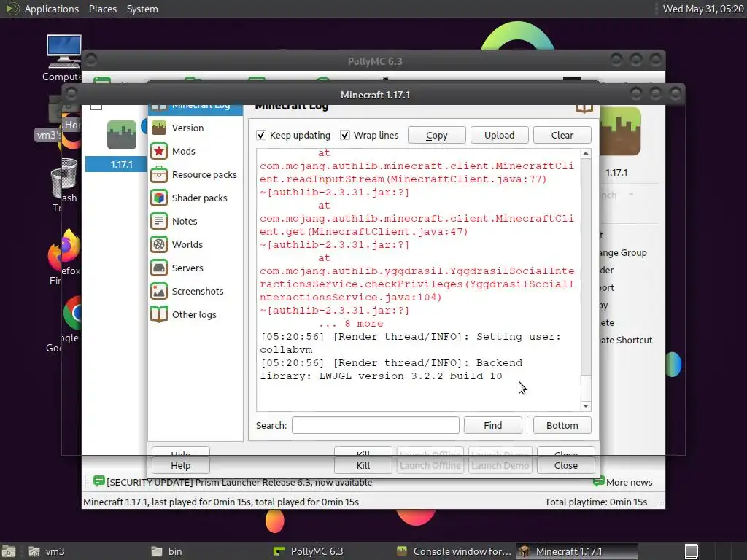Viewport: 747px width, 560px height.
Task: Click the book icon at Minecraft Log header
Action: pyautogui.click(x=584, y=109)
